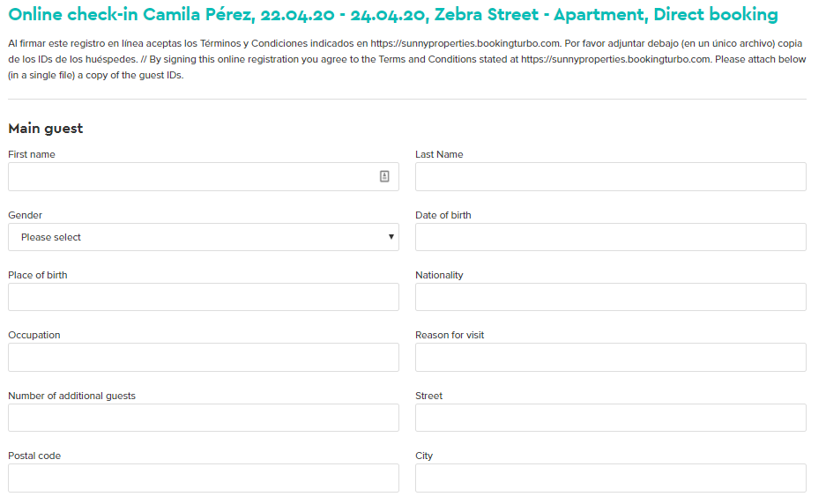Open the Gender dropdown arrow
This screenshot has width=826, height=504.
(x=391, y=237)
